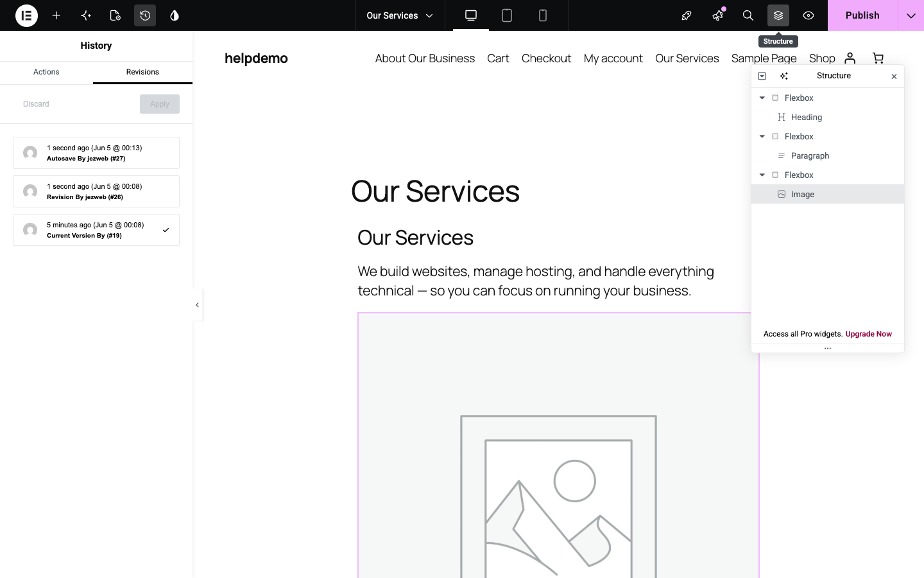The image size is (924, 578).
Task: Collapse the first Flexbox container arrow
Action: [x=762, y=98]
